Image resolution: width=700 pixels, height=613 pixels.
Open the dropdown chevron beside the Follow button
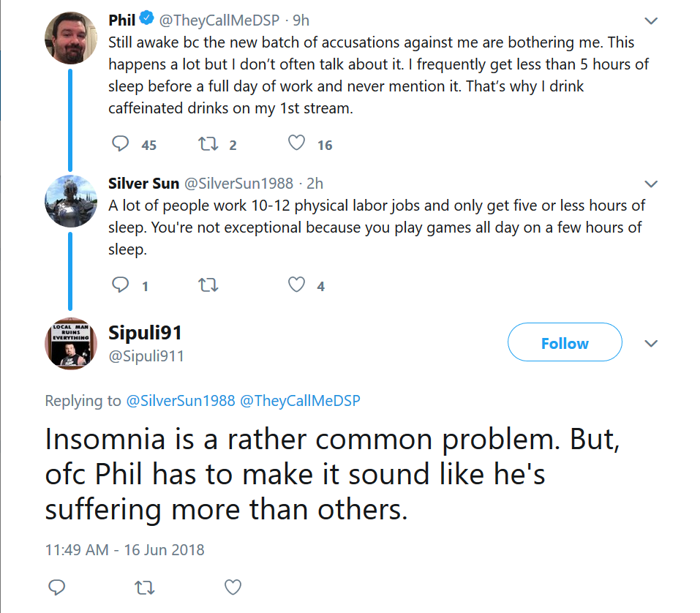tap(651, 343)
